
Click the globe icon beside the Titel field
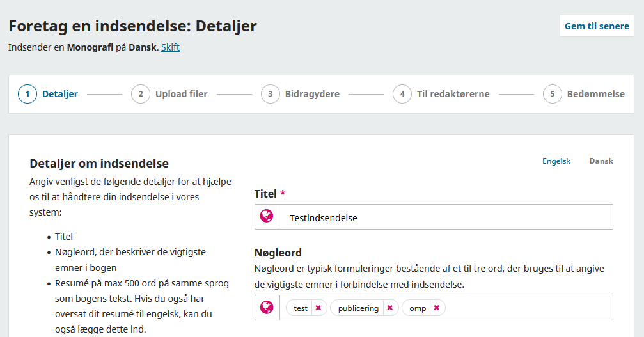(267, 217)
